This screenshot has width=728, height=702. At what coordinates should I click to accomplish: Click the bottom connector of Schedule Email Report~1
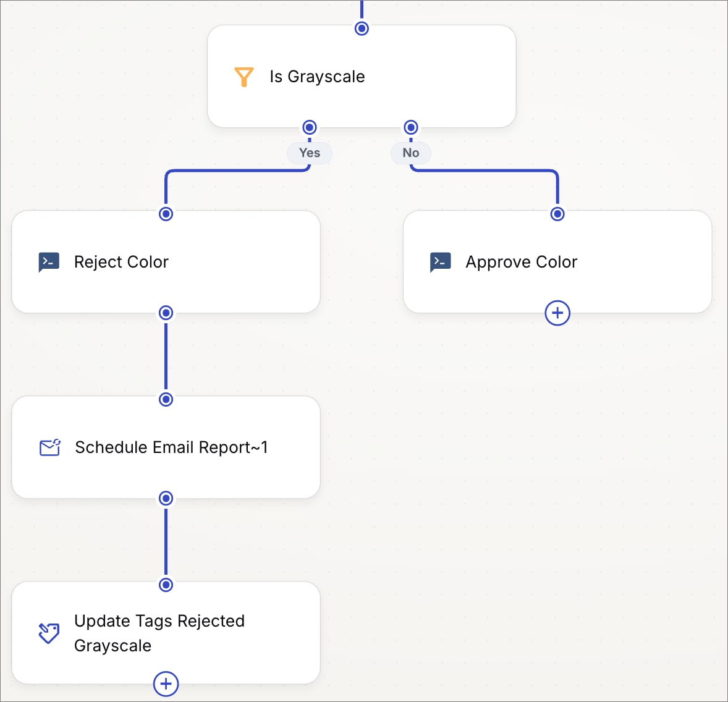point(166,499)
